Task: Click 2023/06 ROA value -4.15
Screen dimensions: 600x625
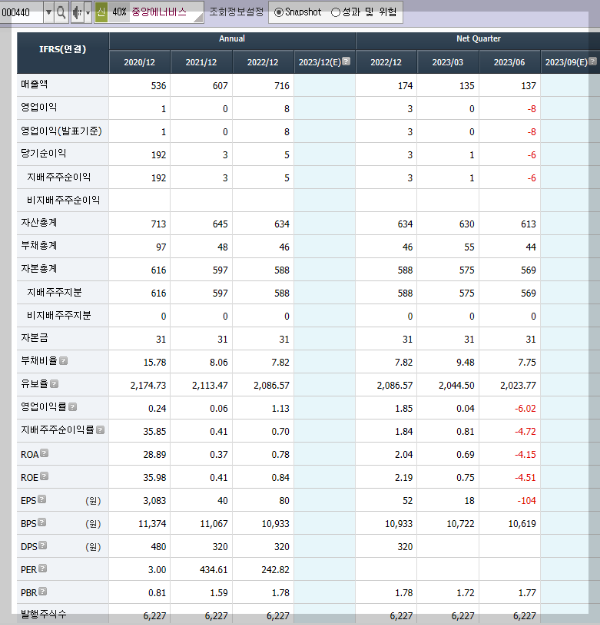Action: coord(525,454)
